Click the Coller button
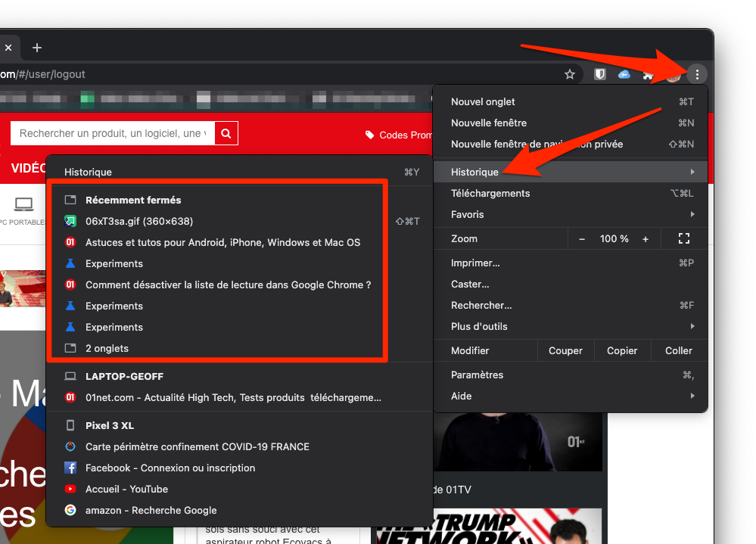756x544 pixels. (678, 351)
